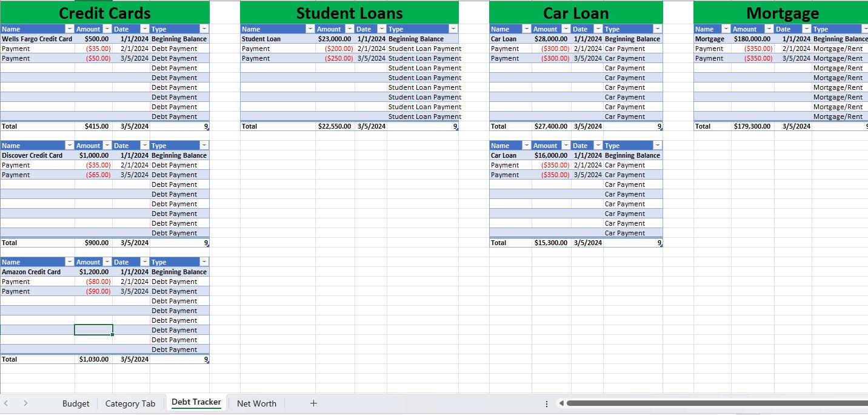Select the Wells Fargo Credit Card cell
The height and width of the screenshot is (415, 868).
click(36, 38)
